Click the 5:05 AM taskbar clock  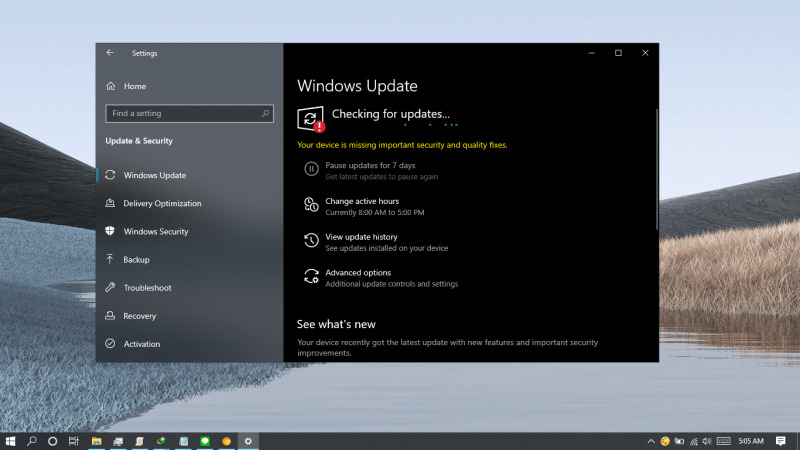pos(751,441)
